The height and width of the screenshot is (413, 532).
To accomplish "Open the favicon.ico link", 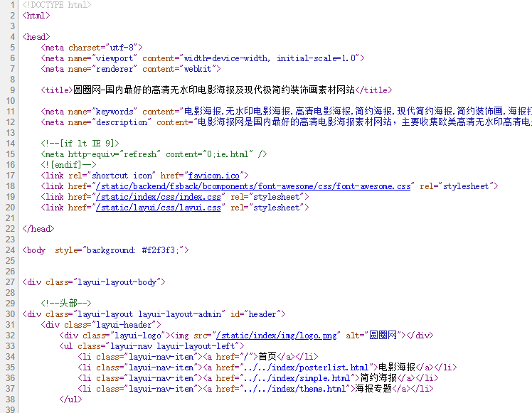I will [x=218, y=176].
